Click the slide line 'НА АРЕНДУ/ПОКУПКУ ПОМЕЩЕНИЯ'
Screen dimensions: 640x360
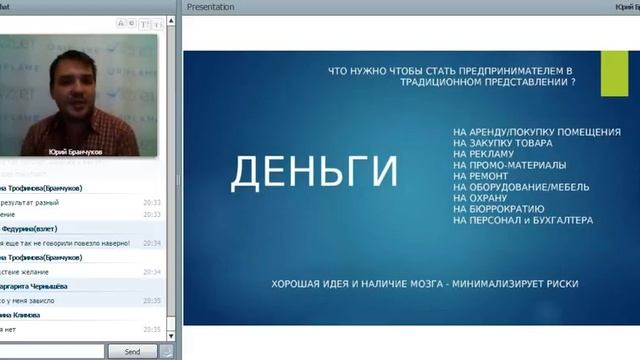click(537, 132)
